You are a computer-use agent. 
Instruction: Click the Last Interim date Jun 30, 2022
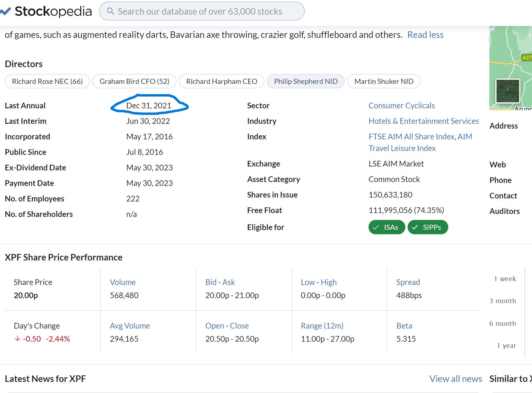tap(148, 121)
